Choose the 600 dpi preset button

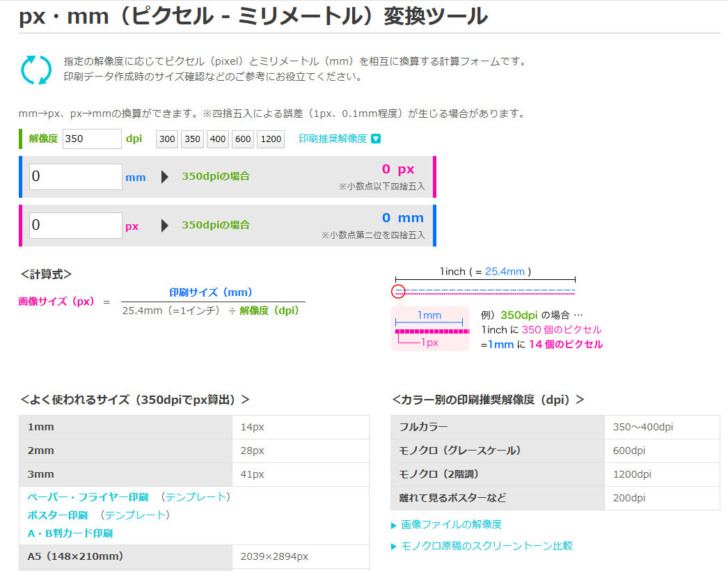[x=243, y=139]
